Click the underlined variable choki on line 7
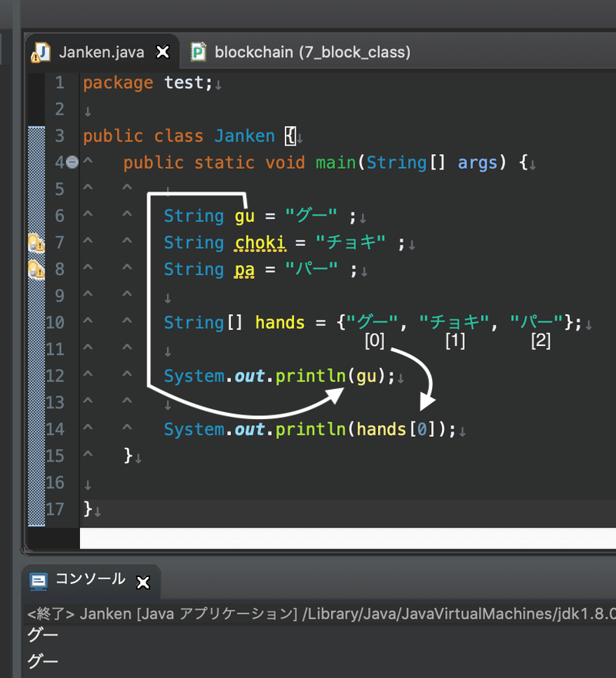The width and height of the screenshot is (616, 678). pos(259,243)
